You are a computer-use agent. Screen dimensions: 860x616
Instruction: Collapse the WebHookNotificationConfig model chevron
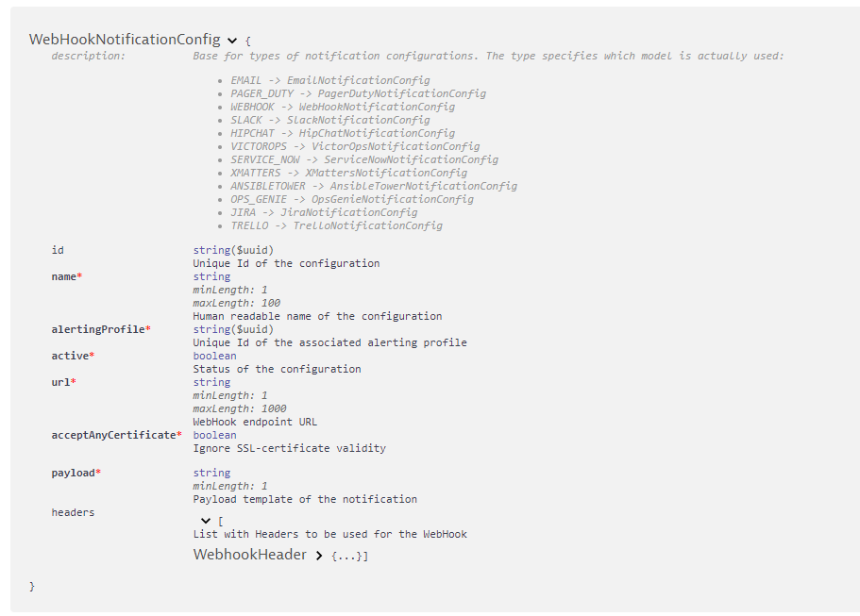coord(232,41)
